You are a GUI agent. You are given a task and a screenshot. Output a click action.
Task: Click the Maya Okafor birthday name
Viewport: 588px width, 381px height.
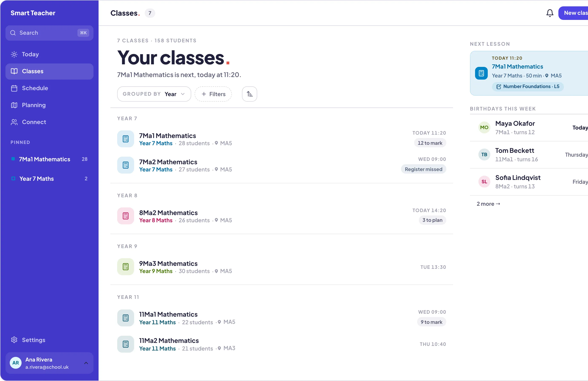pos(515,123)
